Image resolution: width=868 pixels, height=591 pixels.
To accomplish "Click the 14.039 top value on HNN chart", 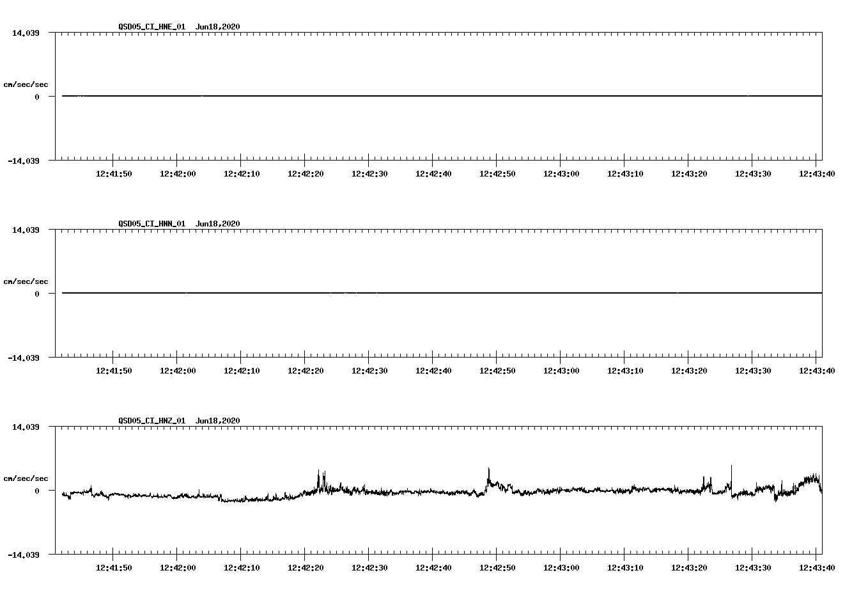I will [26, 230].
